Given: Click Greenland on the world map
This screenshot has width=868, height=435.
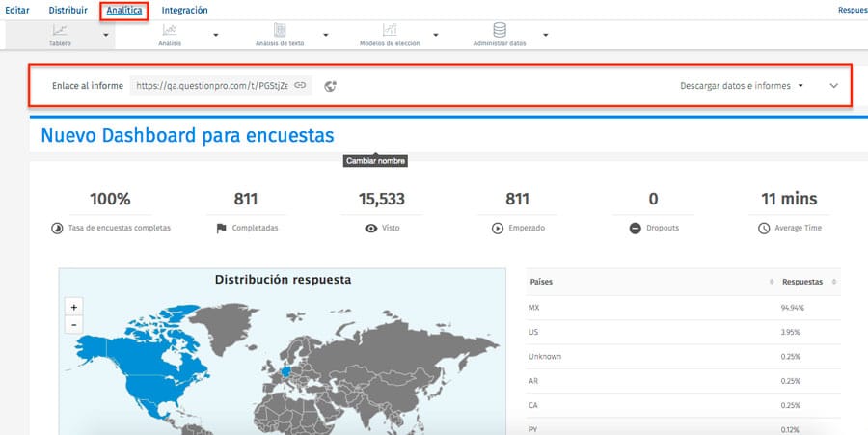Looking at the screenshot, I should point(223,327).
